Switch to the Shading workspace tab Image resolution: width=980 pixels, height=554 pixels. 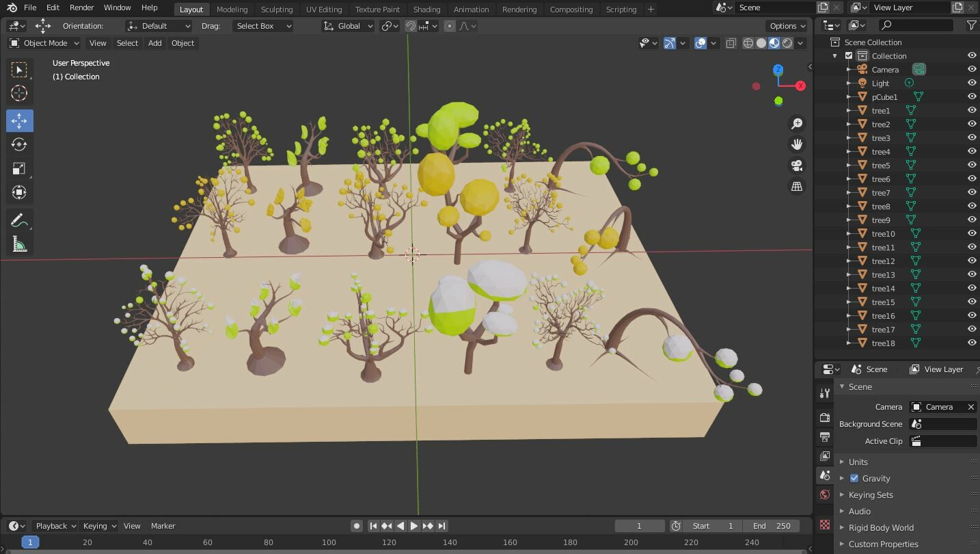pyautogui.click(x=426, y=10)
